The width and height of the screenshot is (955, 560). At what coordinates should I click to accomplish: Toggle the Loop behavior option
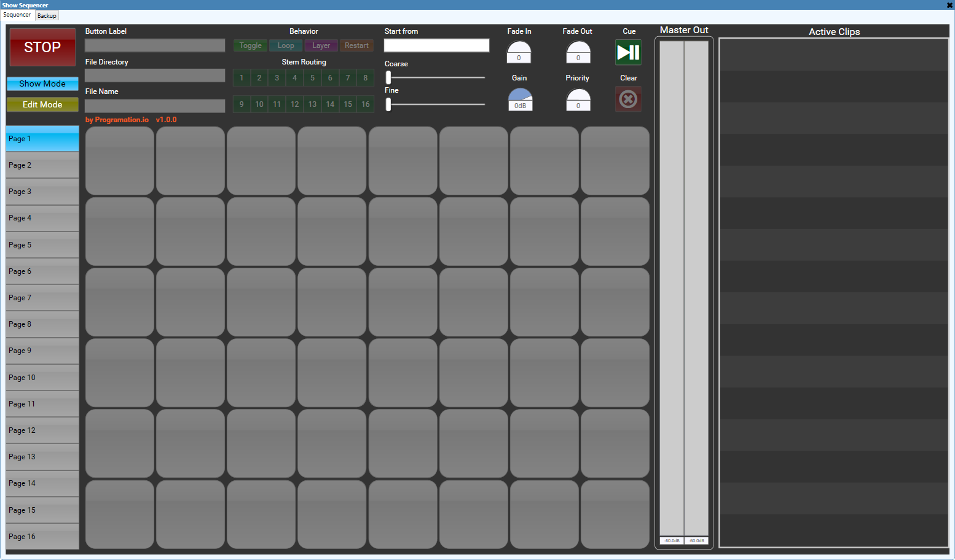coord(286,45)
